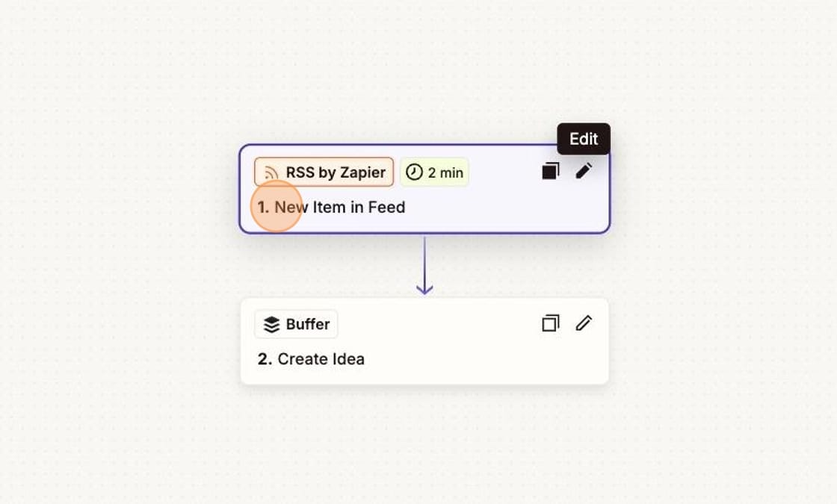Click the arrowhead at the Buffer step

424,287
